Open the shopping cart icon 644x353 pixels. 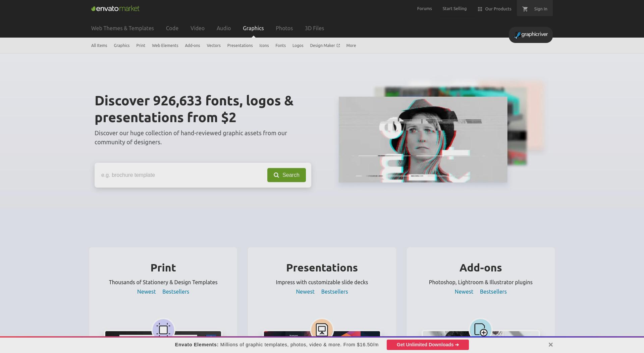525,9
